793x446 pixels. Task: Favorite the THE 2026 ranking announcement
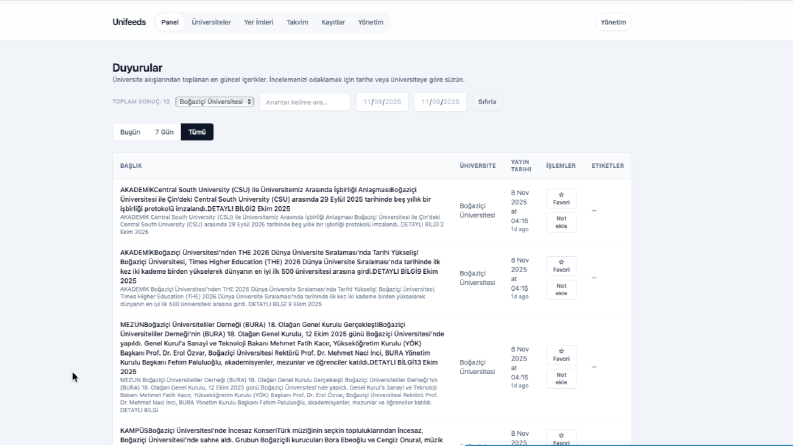click(561, 265)
